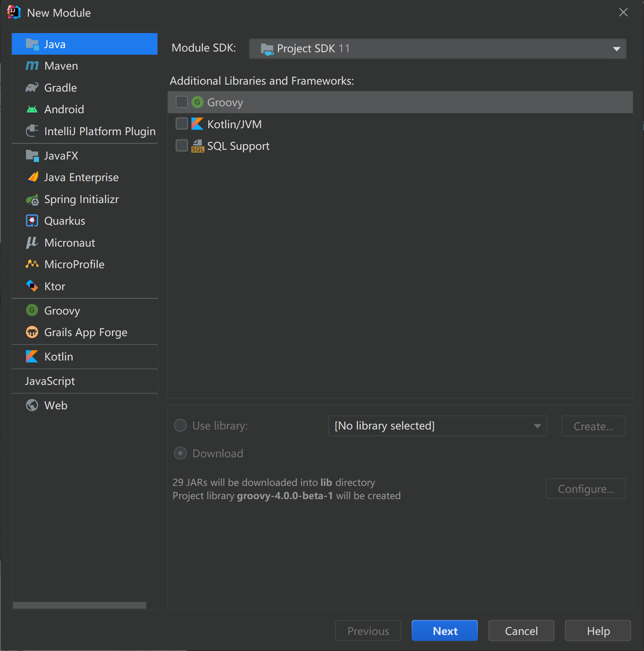Select the Quarkus icon in sidebar

[32, 221]
